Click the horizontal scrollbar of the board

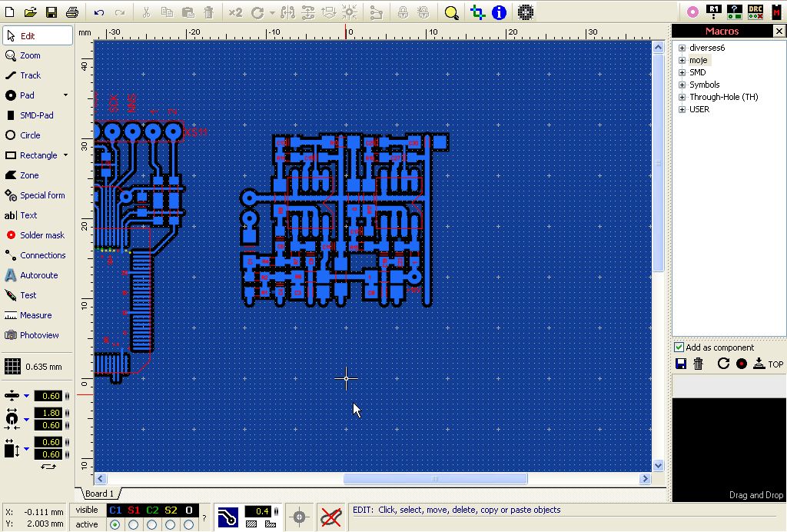[435, 479]
